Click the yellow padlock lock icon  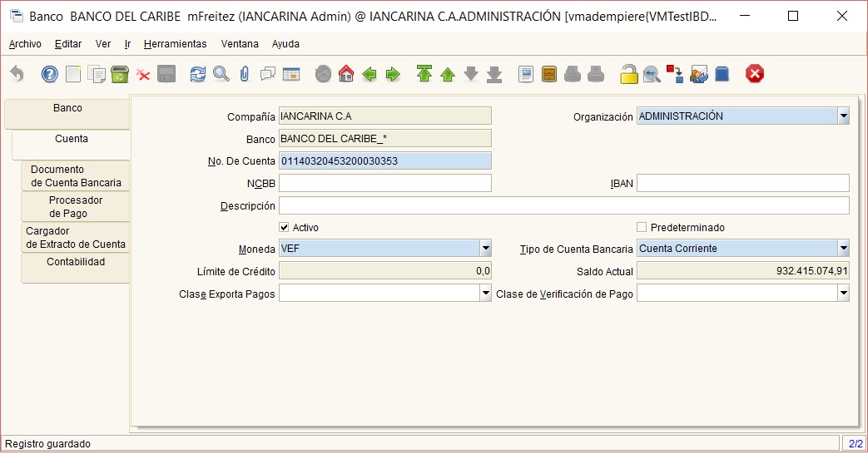(628, 73)
